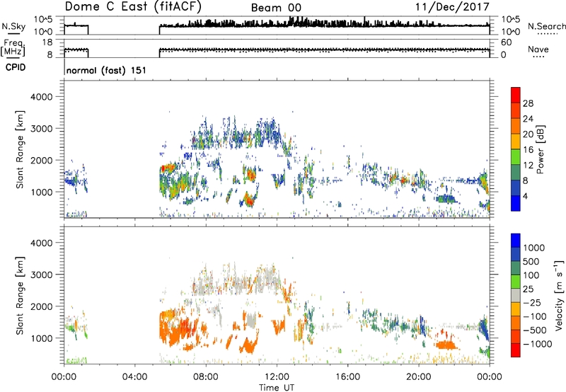Click the "Beam 00" label
Screen dimensions: 566x392
(x=276, y=8)
